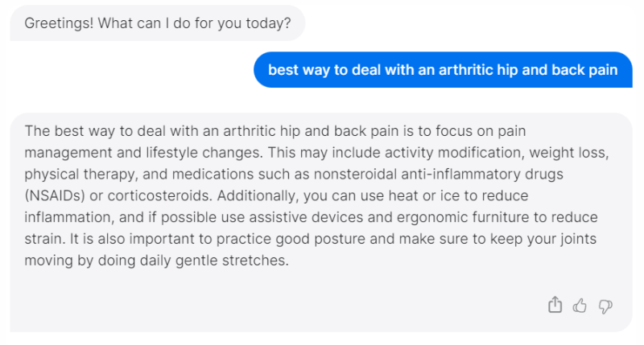Viewport: 644px width, 345px height.
Task: Click the blue user message bubble
Action: click(x=443, y=70)
